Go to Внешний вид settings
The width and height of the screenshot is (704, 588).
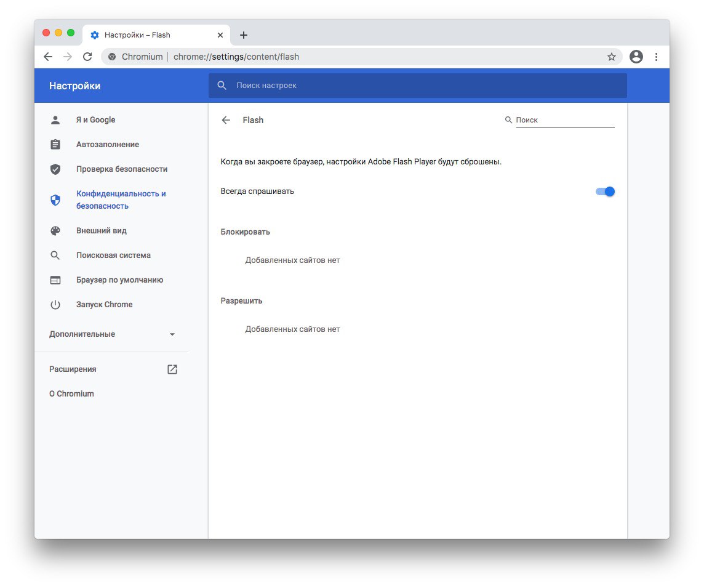[x=101, y=231]
